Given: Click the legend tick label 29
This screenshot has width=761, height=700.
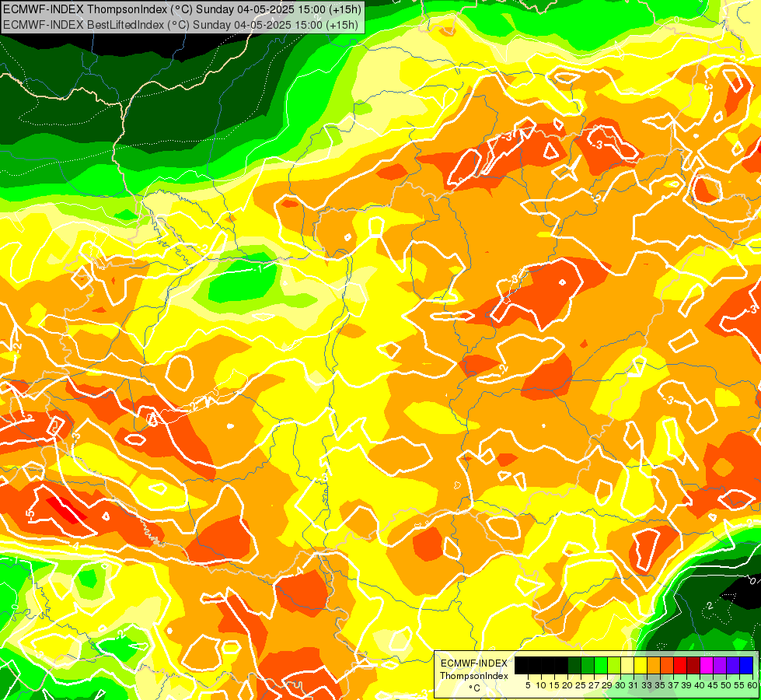Looking at the screenshot, I should click(607, 685).
